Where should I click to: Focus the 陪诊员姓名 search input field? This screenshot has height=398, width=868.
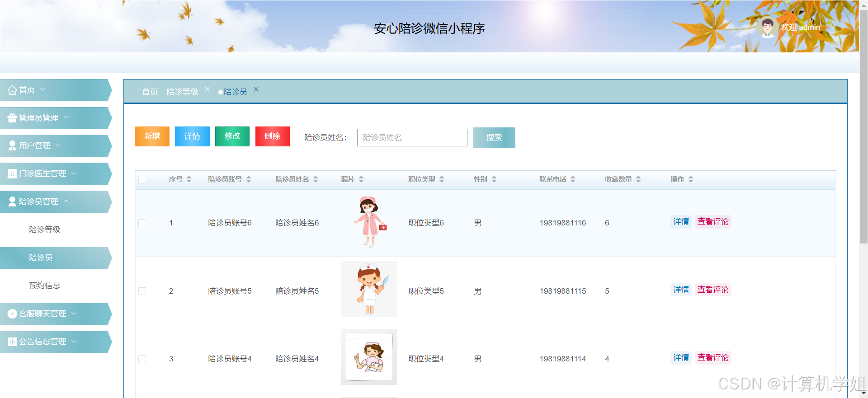pyautogui.click(x=412, y=137)
